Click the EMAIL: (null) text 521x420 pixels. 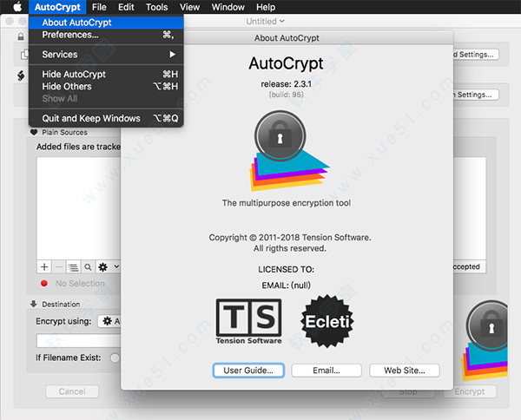tap(286, 285)
